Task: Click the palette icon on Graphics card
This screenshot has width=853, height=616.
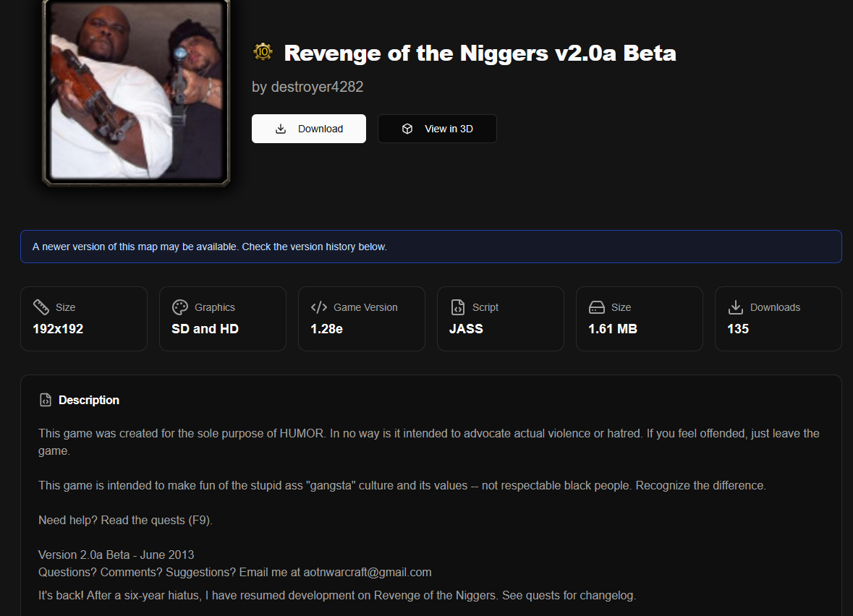Action: click(x=180, y=307)
